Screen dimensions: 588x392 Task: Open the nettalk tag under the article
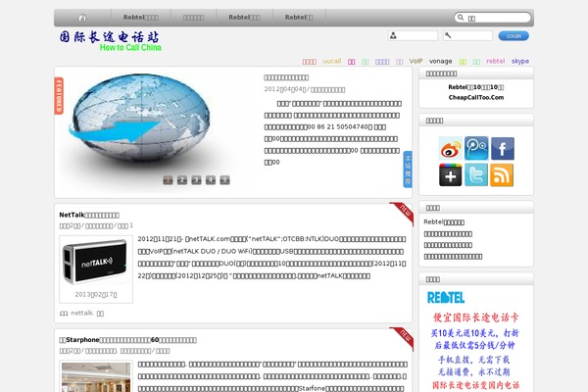[x=81, y=313]
